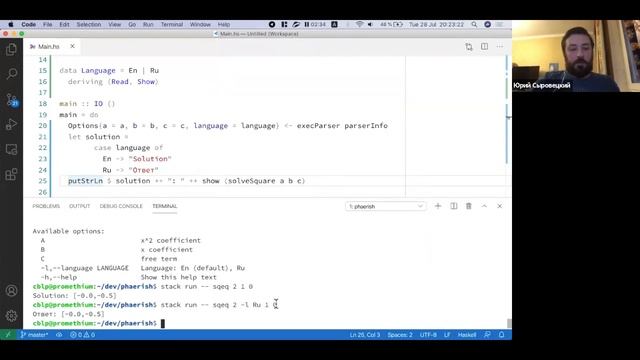Open Spotlight search in menu bar
Image resolution: width=640 pixels, height=360 pixels.
pyautogui.click(x=474, y=24)
